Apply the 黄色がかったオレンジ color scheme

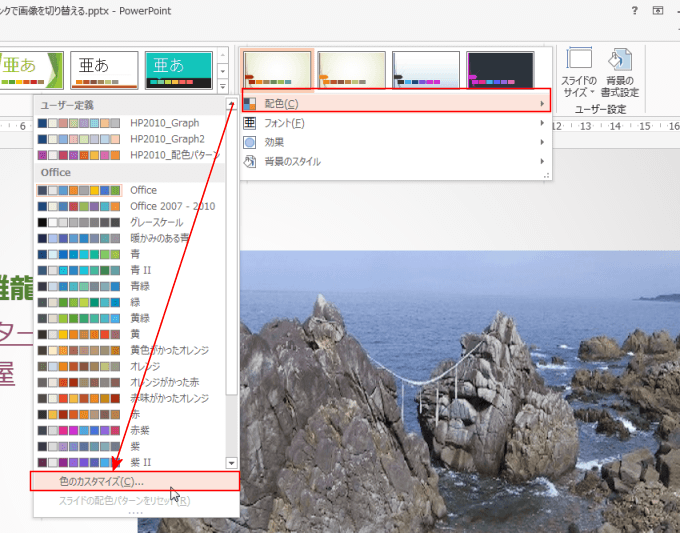pyautogui.click(x=130, y=350)
